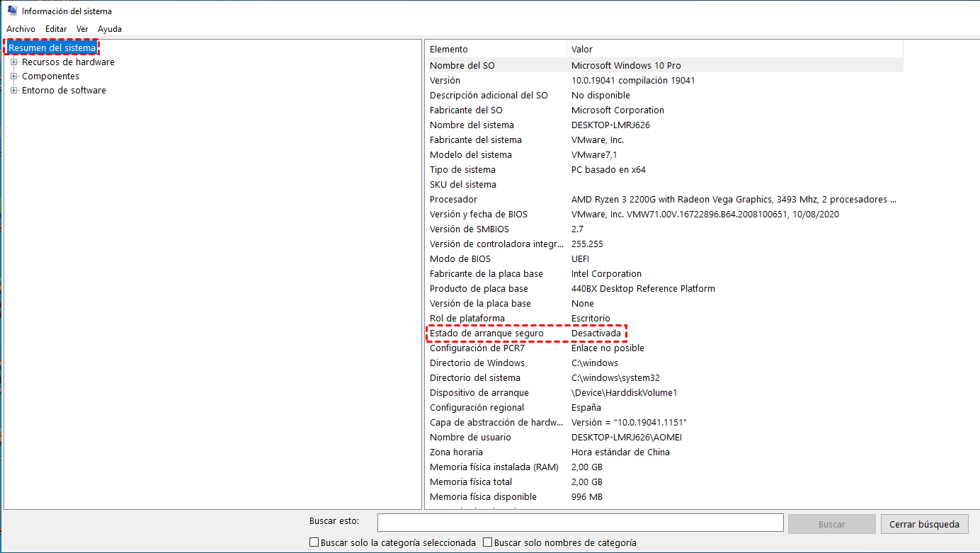Click the Cerrar búsqueda button

click(924, 523)
